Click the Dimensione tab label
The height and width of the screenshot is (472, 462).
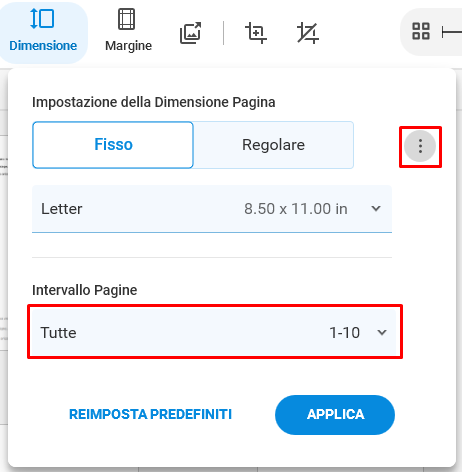[x=43, y=46]
